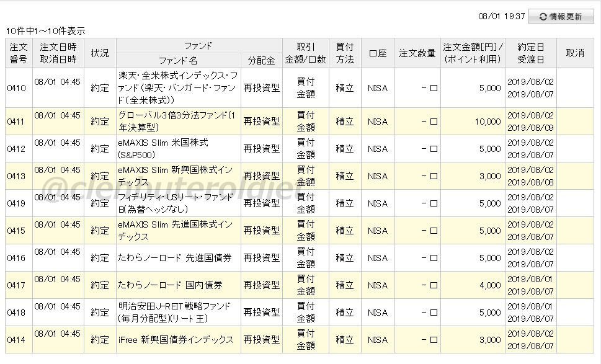Click the 注文数量 column header
601x364 pixels.
tap(417, 53)
